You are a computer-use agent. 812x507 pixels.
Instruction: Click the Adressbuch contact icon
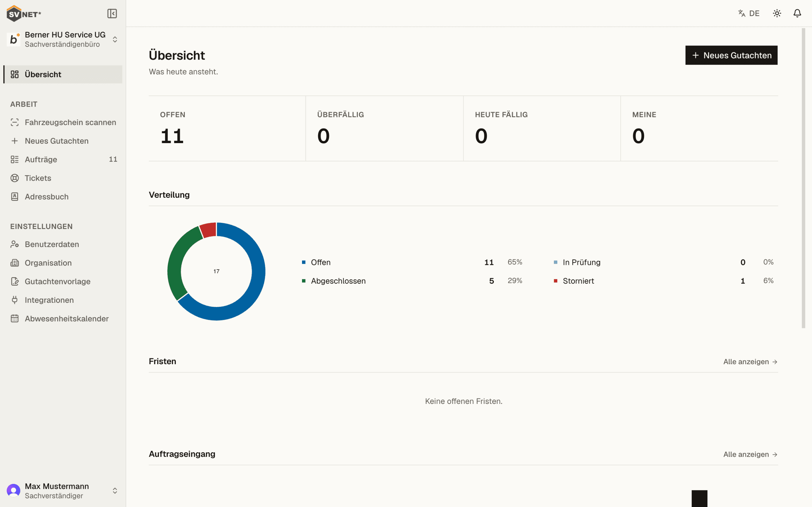click(x=14, y=197)
